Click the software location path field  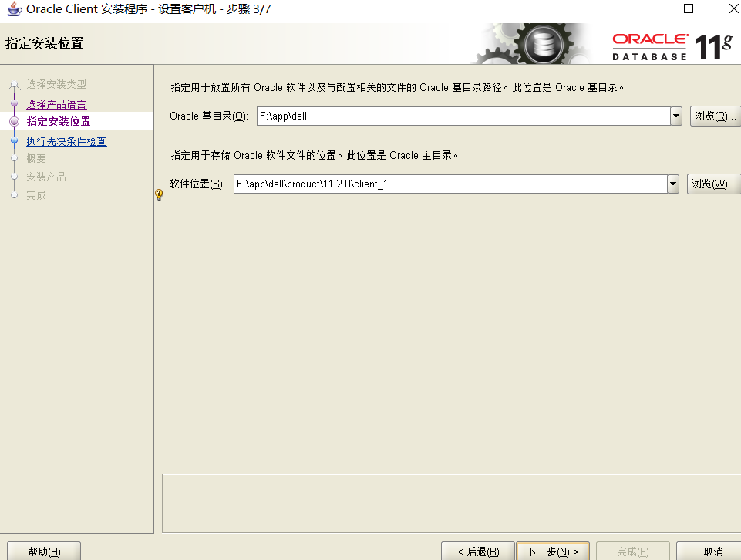450,184
